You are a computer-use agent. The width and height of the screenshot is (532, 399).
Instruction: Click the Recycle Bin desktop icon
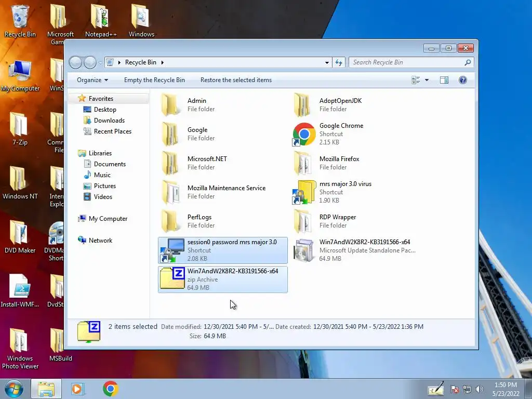20,20
